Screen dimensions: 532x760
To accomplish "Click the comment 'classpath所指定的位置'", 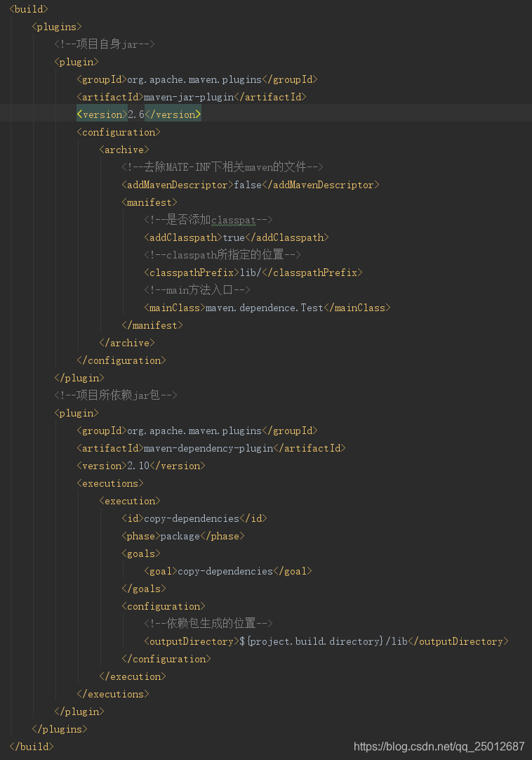I will [222, 255].
